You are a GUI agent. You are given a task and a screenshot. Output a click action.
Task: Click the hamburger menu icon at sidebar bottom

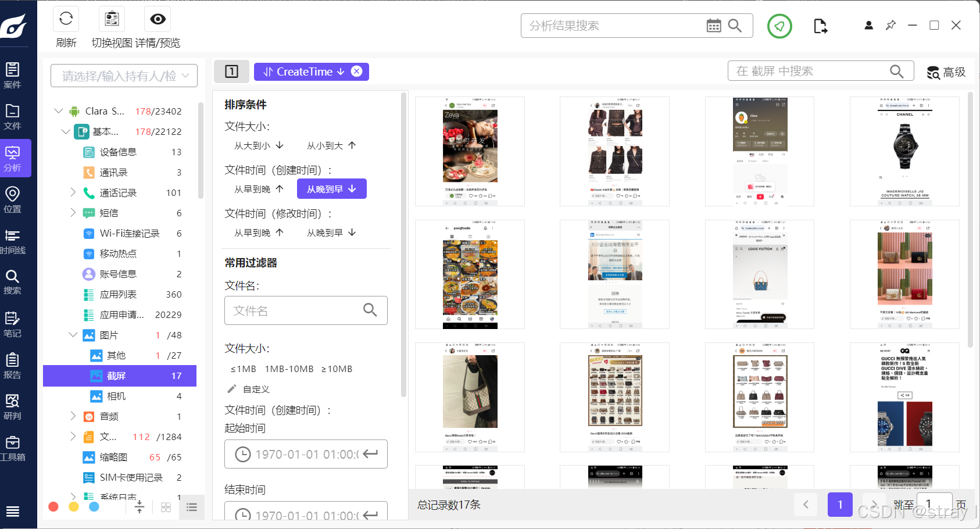(x=13, y=511)
